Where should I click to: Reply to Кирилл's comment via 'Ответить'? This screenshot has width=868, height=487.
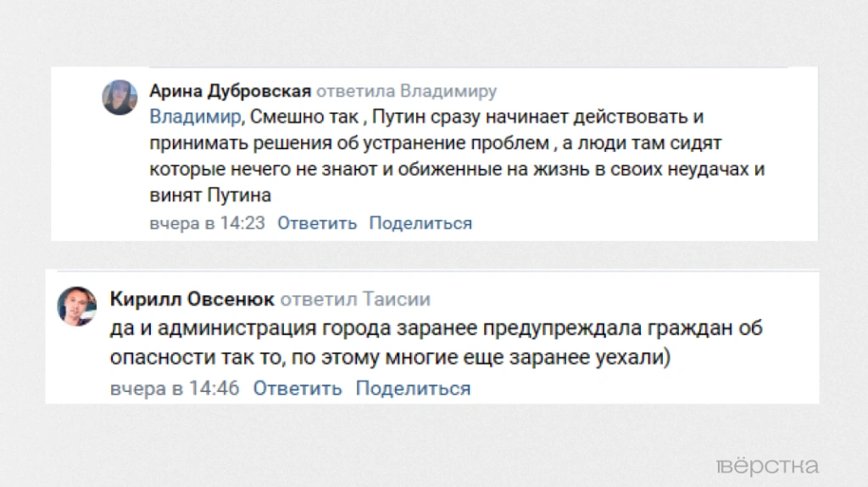(x=298, y=389)
